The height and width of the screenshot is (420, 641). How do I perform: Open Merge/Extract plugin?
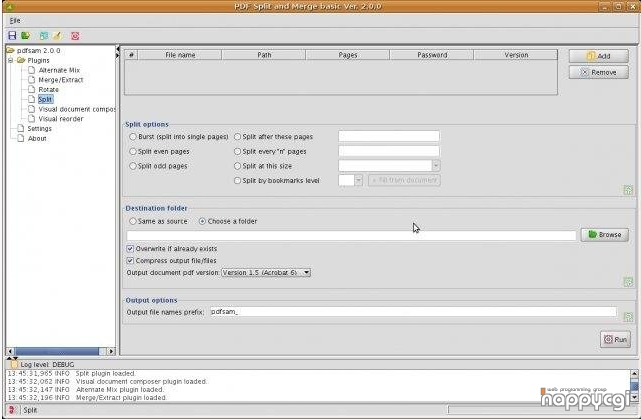click(61, 80)
